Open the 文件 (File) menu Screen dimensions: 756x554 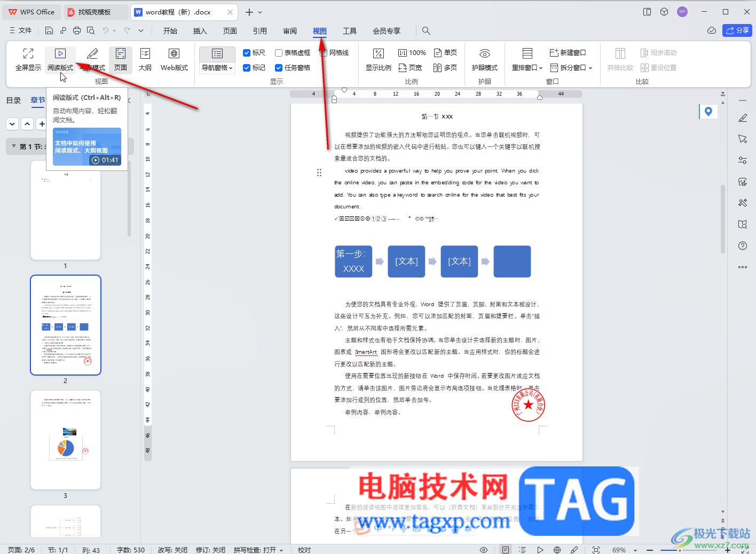[x=20, y=30]
